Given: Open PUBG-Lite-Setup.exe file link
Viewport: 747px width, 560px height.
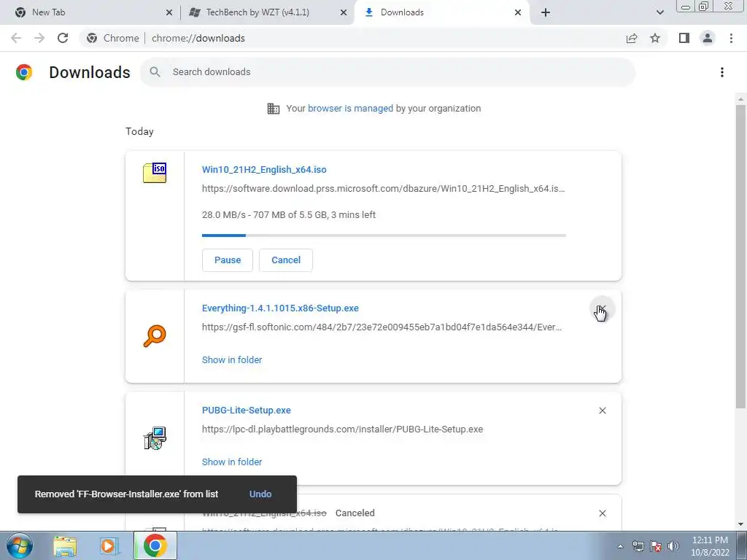Looking at the screenshot, I should (247, 410).
